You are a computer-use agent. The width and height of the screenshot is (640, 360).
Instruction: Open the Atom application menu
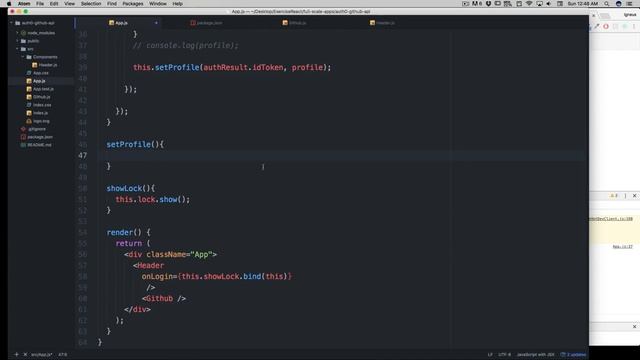coord(24,4)
